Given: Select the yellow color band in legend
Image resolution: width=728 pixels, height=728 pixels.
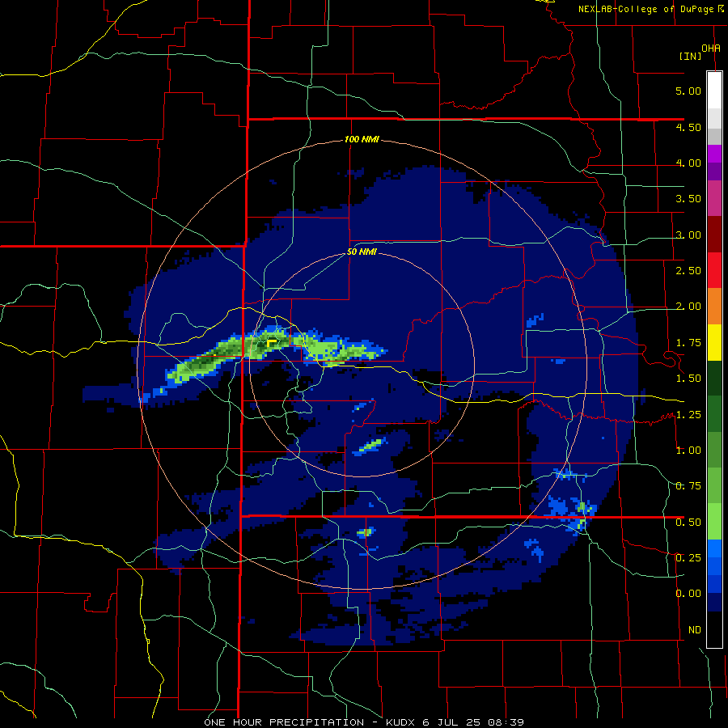Looking at the screenshot, I should [714, 343].
